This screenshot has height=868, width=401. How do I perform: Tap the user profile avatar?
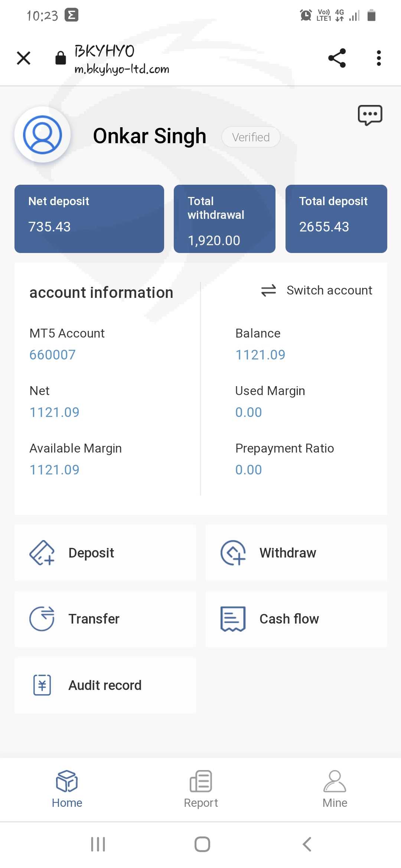click(42, 135)
